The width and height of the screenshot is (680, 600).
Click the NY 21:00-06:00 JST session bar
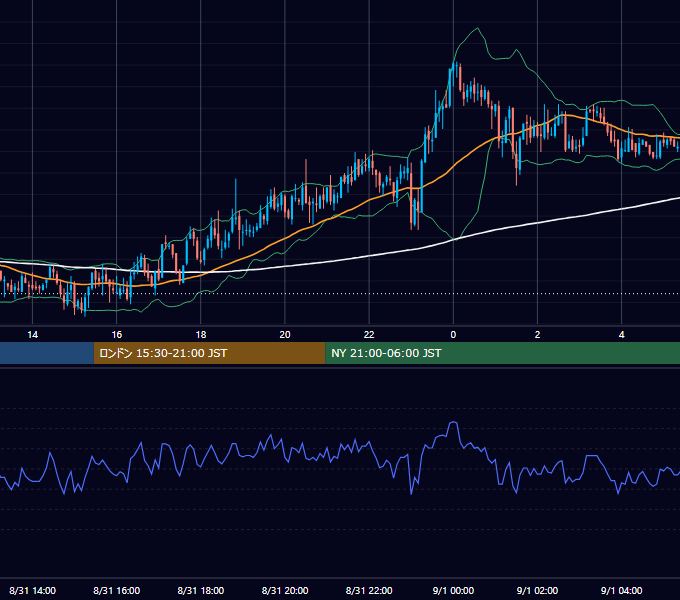pyautogui.click(x=503, y=353)
